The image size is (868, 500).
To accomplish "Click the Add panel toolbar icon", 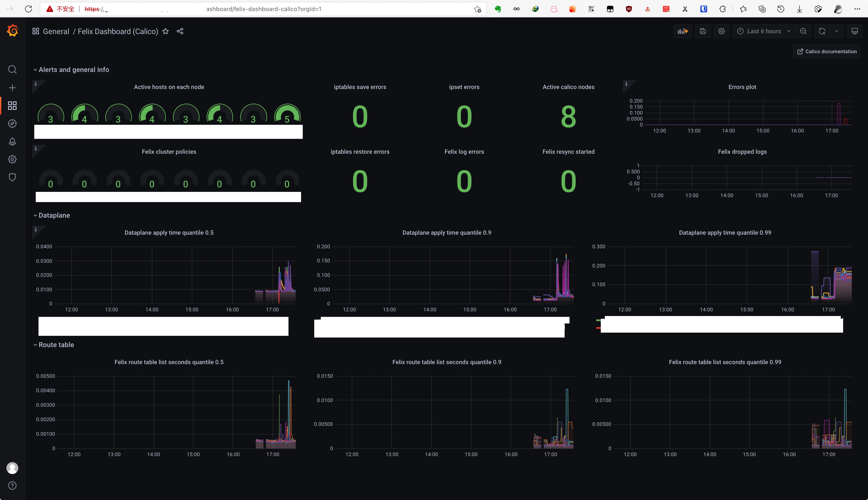I will click(683, 31).
